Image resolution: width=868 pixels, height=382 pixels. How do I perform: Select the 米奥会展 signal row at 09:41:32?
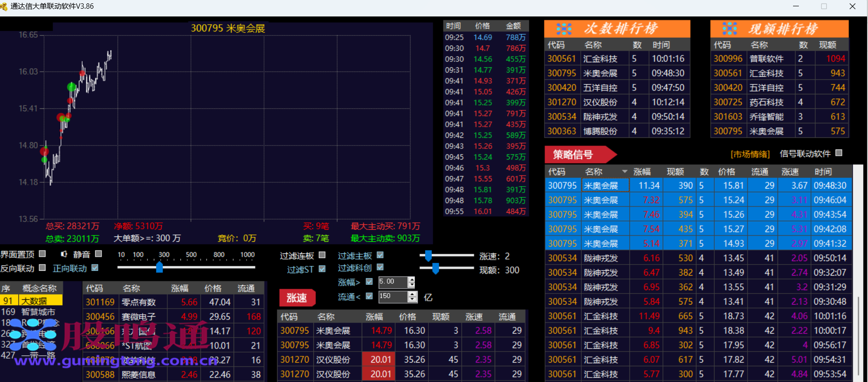click(x=698, y=244)
